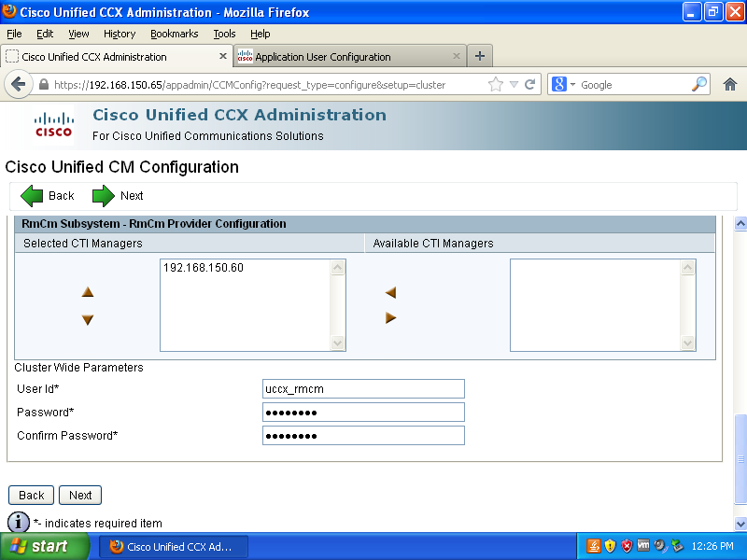
Task: Open the File menu
Action: 14,34
